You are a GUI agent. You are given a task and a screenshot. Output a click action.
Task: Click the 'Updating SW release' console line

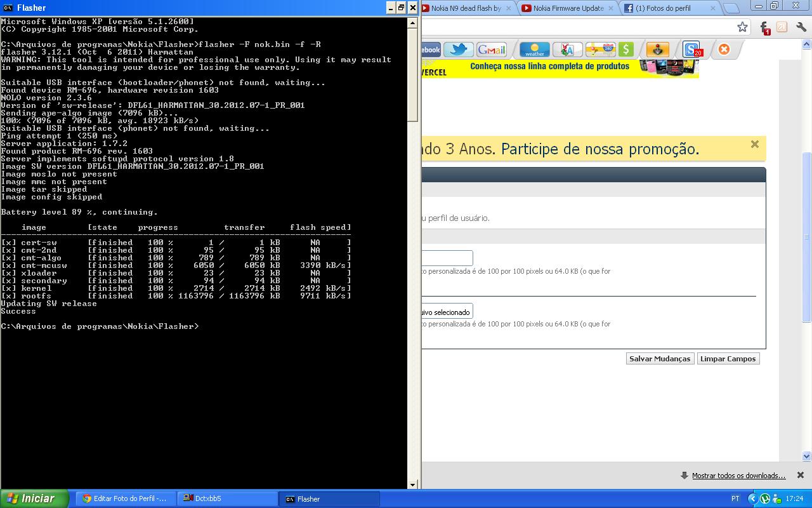49,304
